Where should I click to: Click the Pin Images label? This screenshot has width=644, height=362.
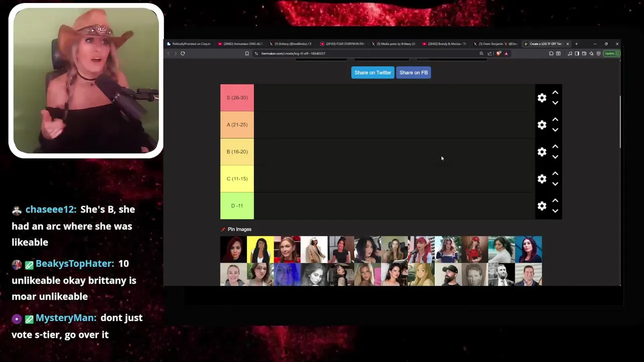tap(239, 229)
